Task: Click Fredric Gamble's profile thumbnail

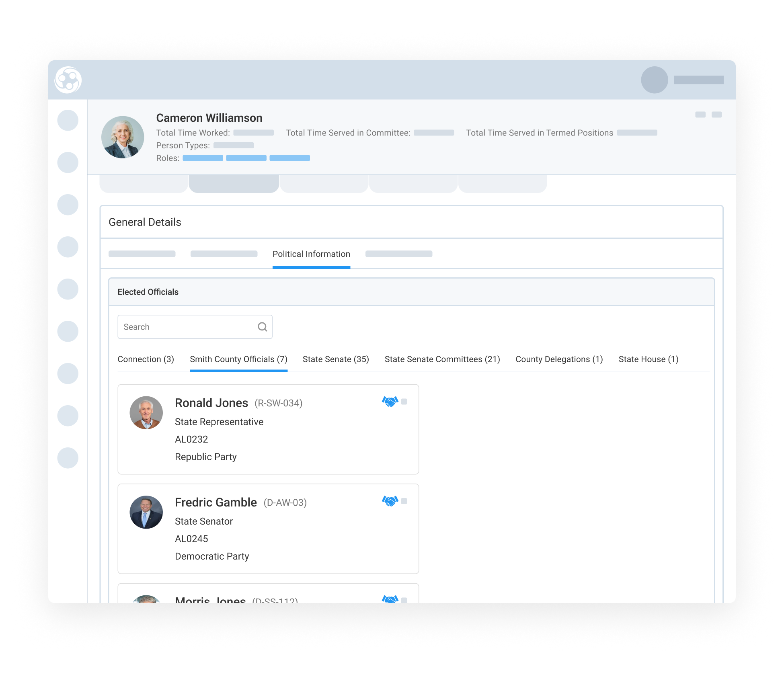Action: pos(146,512)
